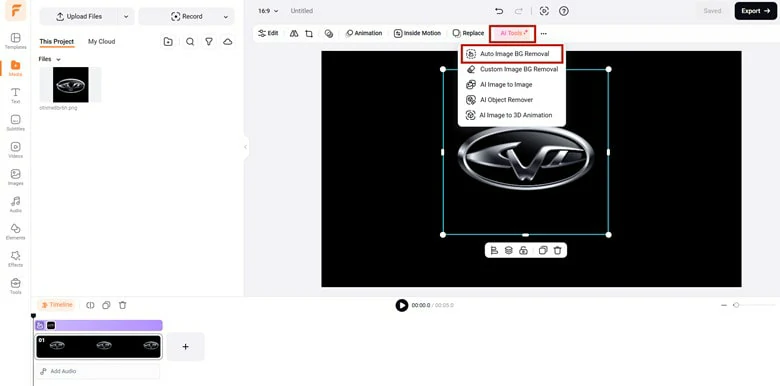Viewport: 780px width, 386px height.
Task: Select the uploaded logo thumbnail in Files
Action: click(x=71, y=85)
